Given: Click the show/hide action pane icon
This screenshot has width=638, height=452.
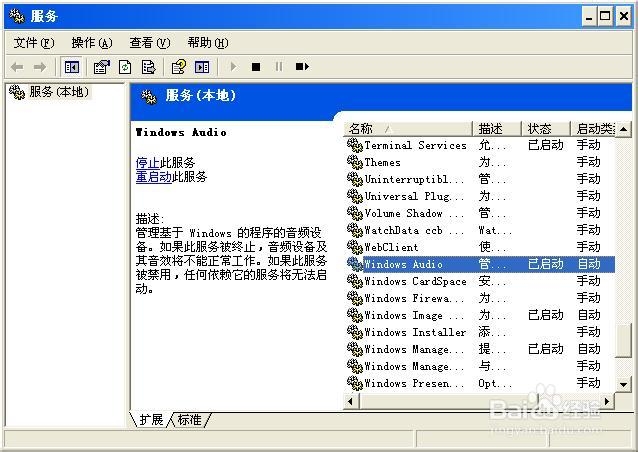Looking at the screenshot, I should pyautogui.click(x=202, y=67).
